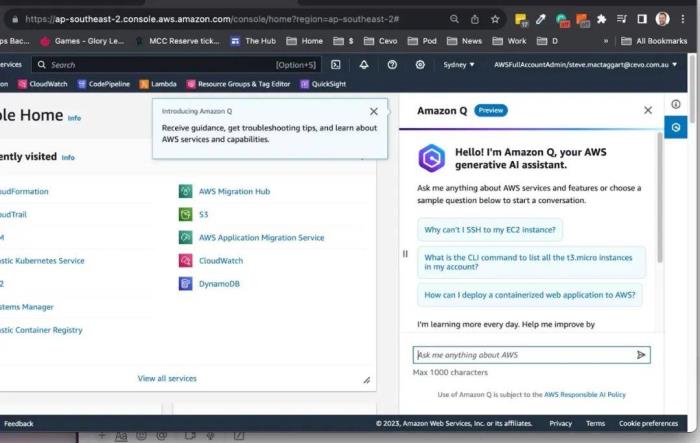Screen dimensions: 700x443
Task: Focus the AWS console search field
Action: [176, 65]
